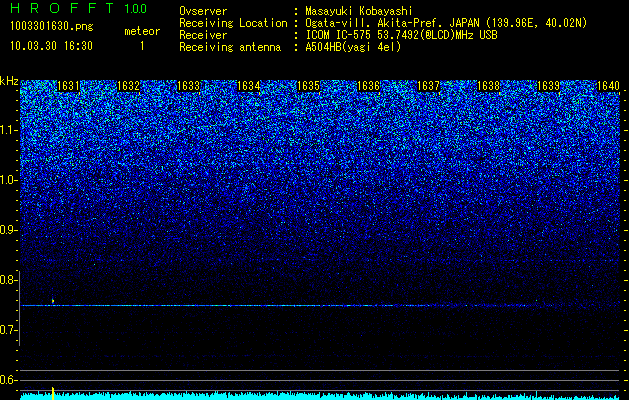Click the meteor count value 1
Screen dimensions: 629x400
[x=142, y=46]
